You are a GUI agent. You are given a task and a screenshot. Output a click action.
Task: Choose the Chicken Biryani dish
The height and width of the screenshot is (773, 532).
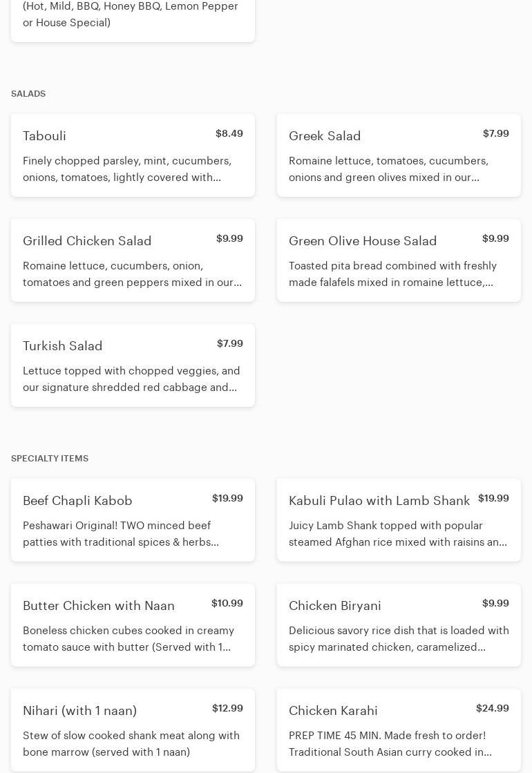point(399,625)
